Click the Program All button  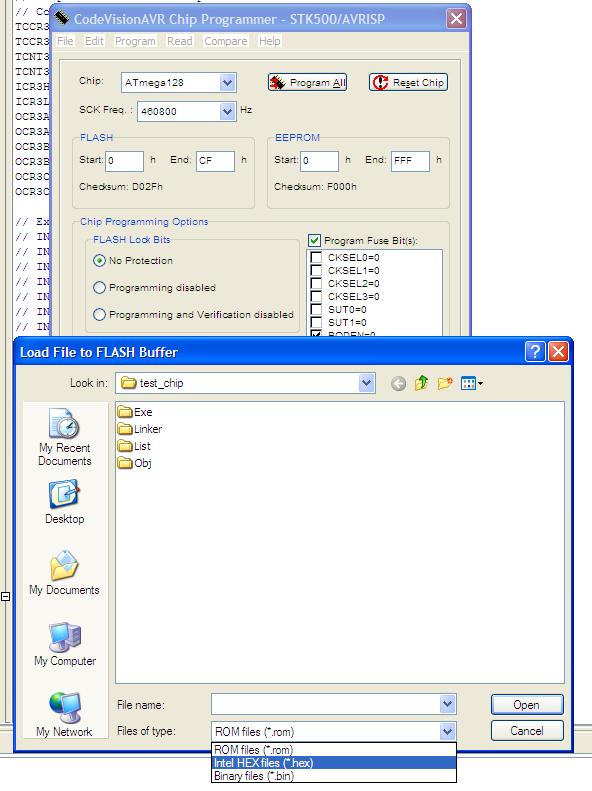[308, 82]
